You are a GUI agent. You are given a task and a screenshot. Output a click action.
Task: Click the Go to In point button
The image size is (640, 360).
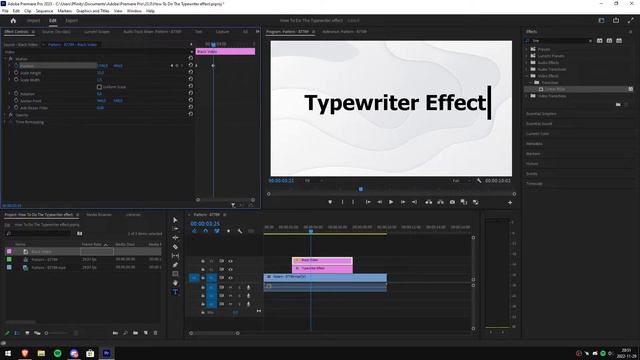(x=368, y=202)
